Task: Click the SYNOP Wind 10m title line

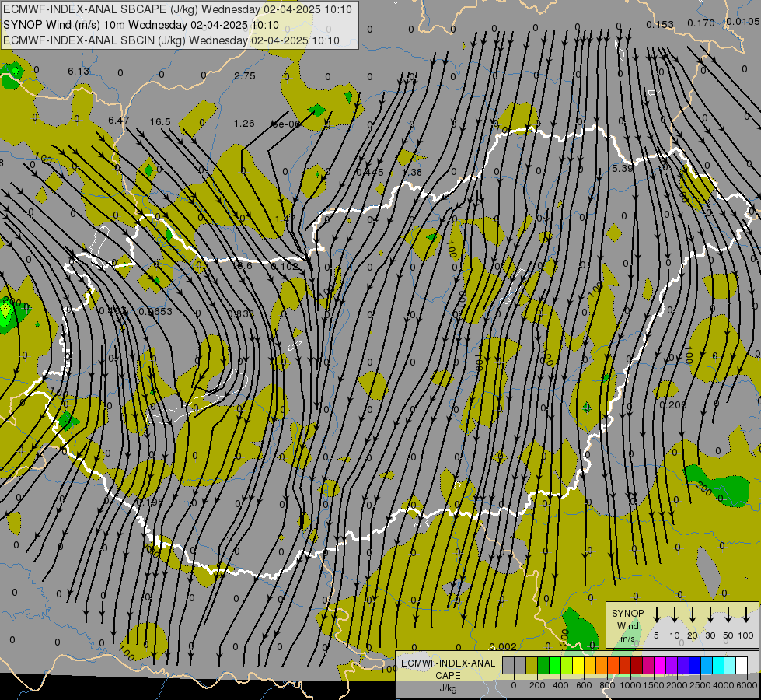Action: [141, 25]
